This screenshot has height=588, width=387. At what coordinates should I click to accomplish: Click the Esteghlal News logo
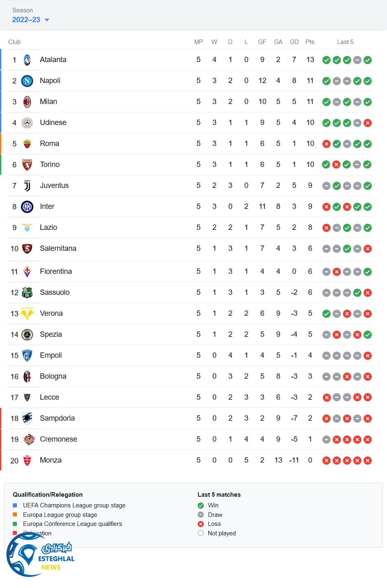(x=40, y=555)
